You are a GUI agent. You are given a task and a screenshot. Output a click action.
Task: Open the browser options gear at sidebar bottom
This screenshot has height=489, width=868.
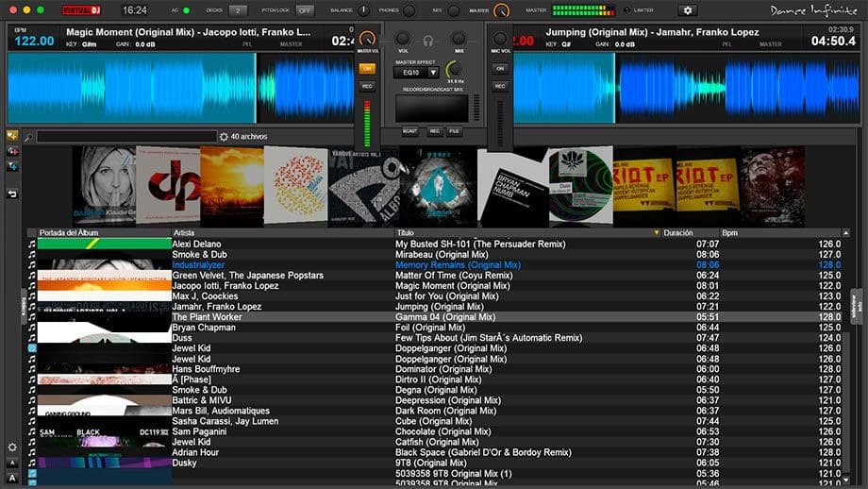(x=12, y=447)
